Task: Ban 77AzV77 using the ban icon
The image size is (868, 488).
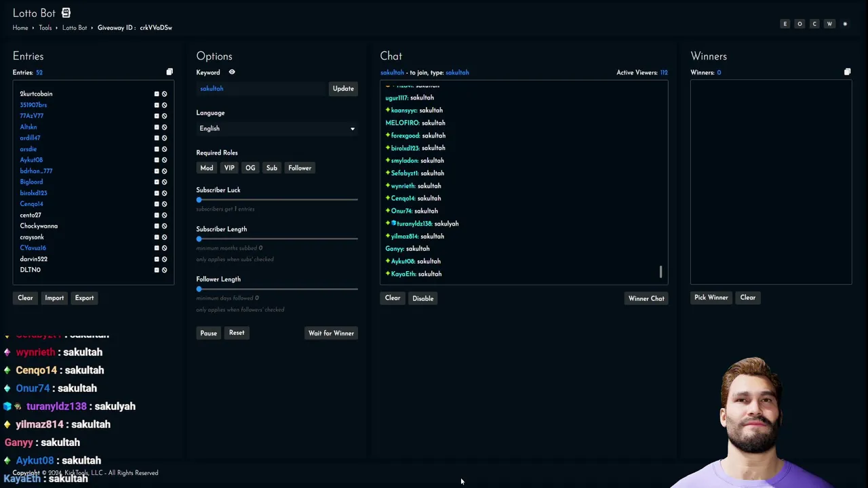Action: [164, 116]
